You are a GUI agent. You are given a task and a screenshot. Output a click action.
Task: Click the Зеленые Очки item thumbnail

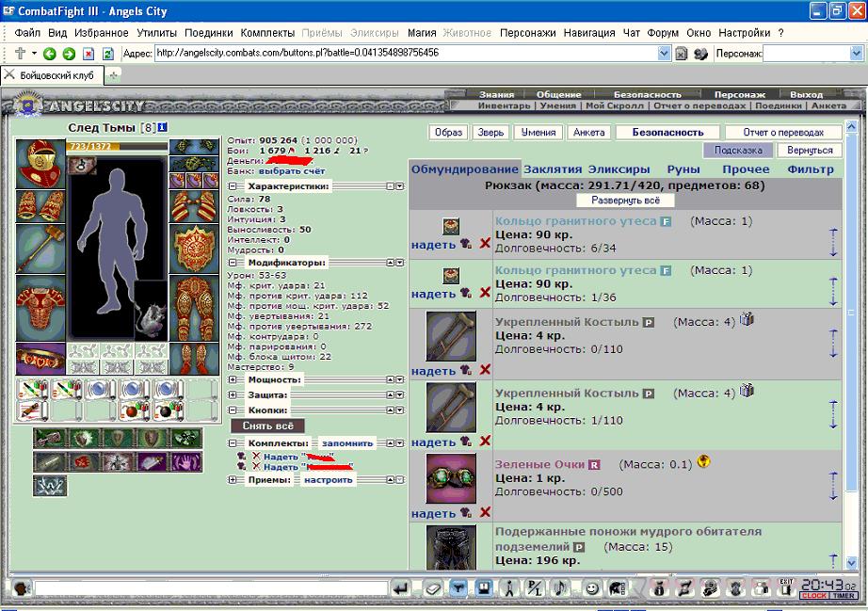tap(451, 478)
